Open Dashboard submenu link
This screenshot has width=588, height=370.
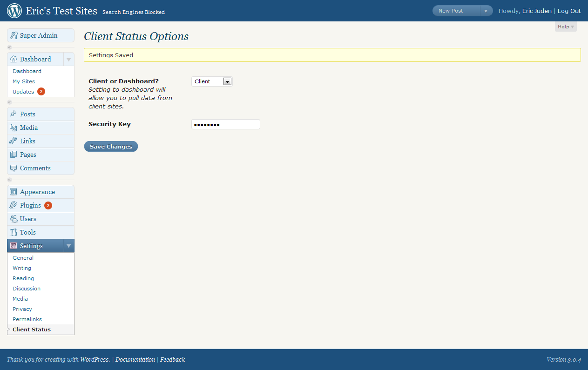point(27,71)
